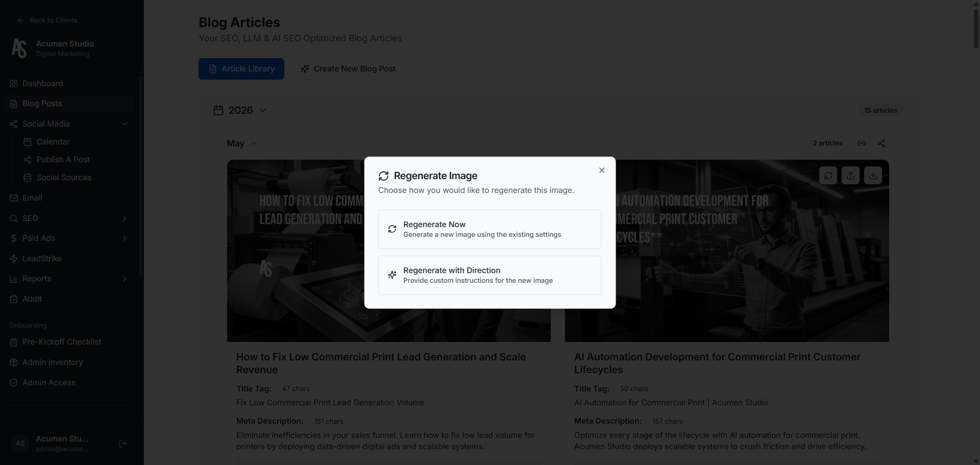Click regenerate icon on AI Automation article image
Viewport: 980px width, 465px height.
828,176
